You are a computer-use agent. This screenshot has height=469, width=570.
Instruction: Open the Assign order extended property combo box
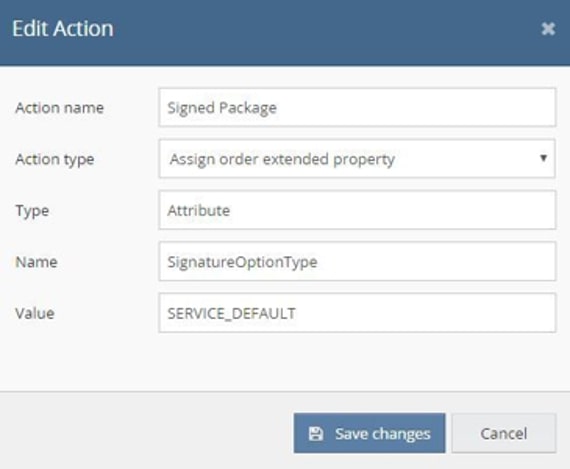point(357,159)
